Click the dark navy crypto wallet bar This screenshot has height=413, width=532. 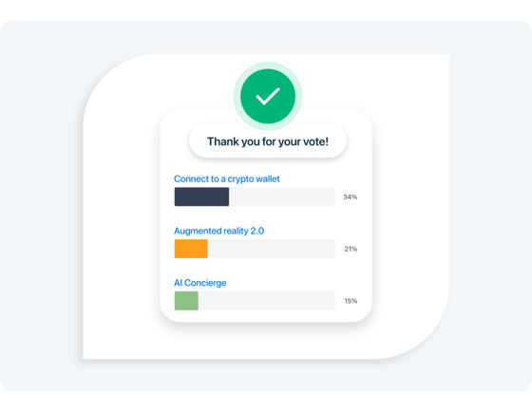201,197
